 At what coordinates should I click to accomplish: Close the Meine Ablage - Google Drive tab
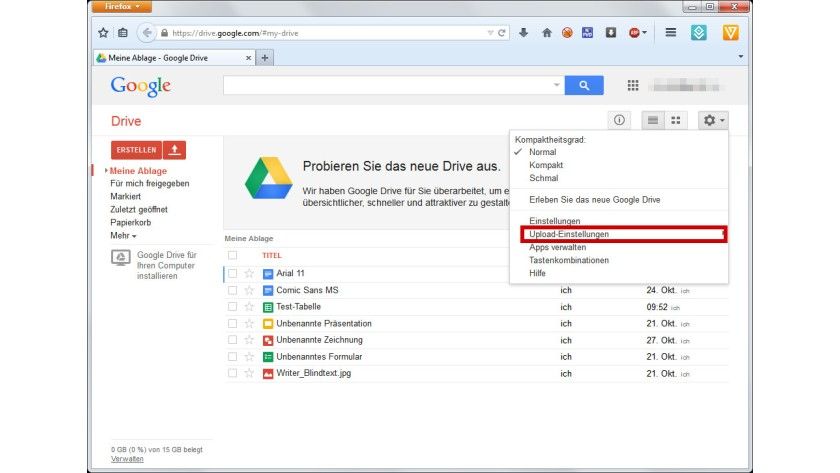pyautogui.click(x=249, y=58)
